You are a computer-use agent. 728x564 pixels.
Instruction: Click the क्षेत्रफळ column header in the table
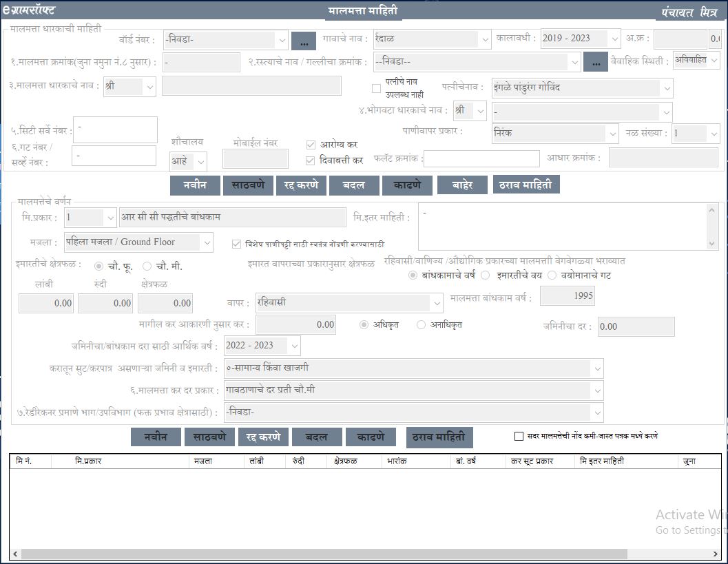pos(344,461)
